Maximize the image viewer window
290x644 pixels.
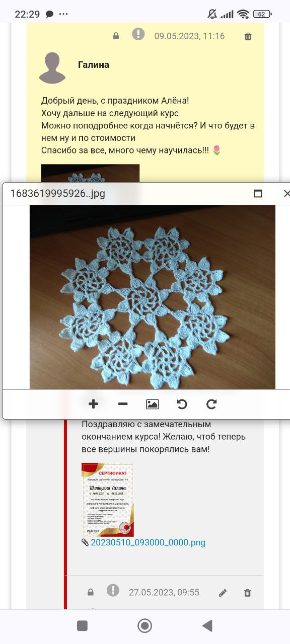tap(258, 194)
